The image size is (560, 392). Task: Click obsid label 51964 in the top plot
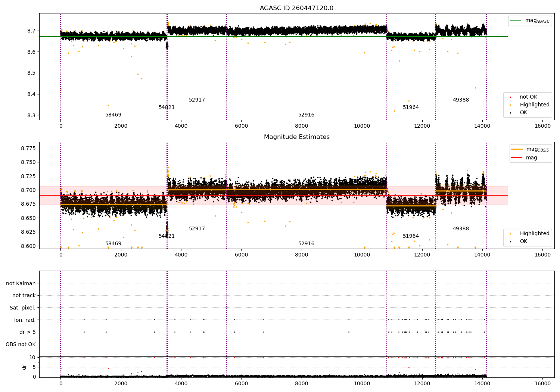(411, 108)
